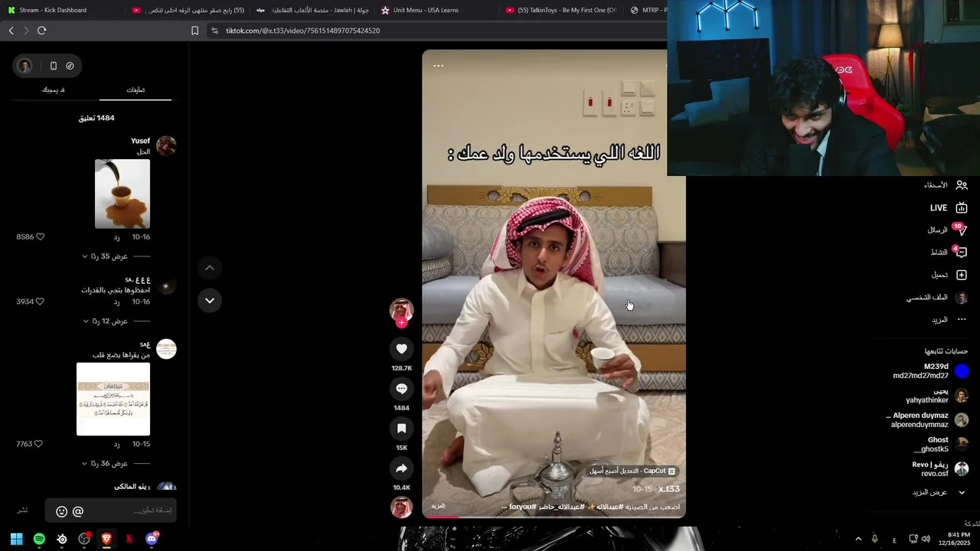Expand following accounts list (عرض المزيد)

pos(939,492)
